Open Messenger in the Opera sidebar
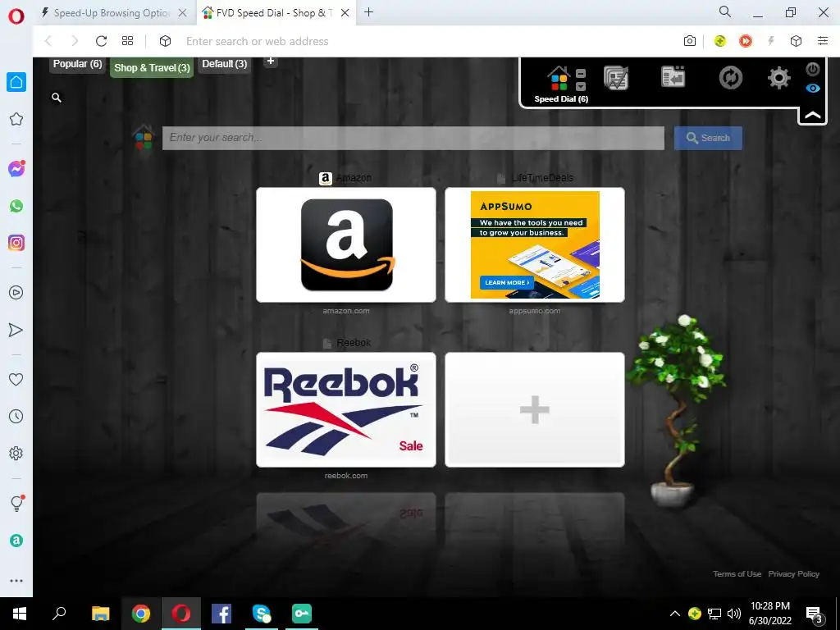Screen dimensions: 840x630 (16, 169)
